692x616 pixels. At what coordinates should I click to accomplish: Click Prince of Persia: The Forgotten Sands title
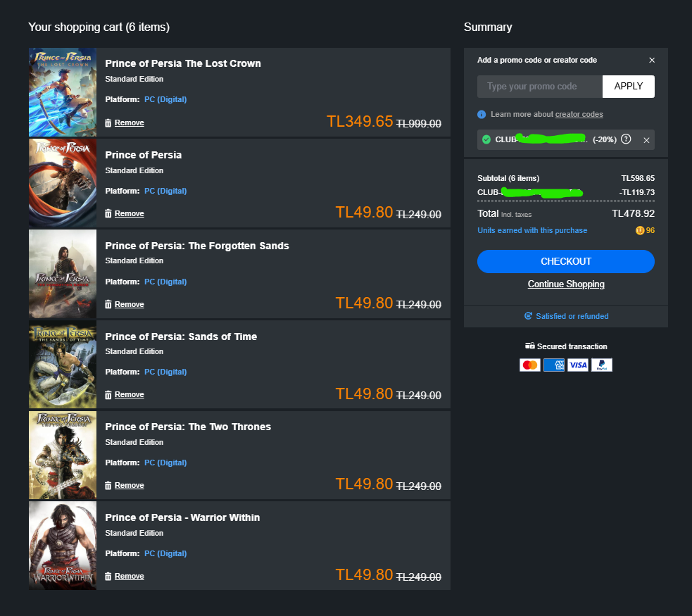click(197, 246)
